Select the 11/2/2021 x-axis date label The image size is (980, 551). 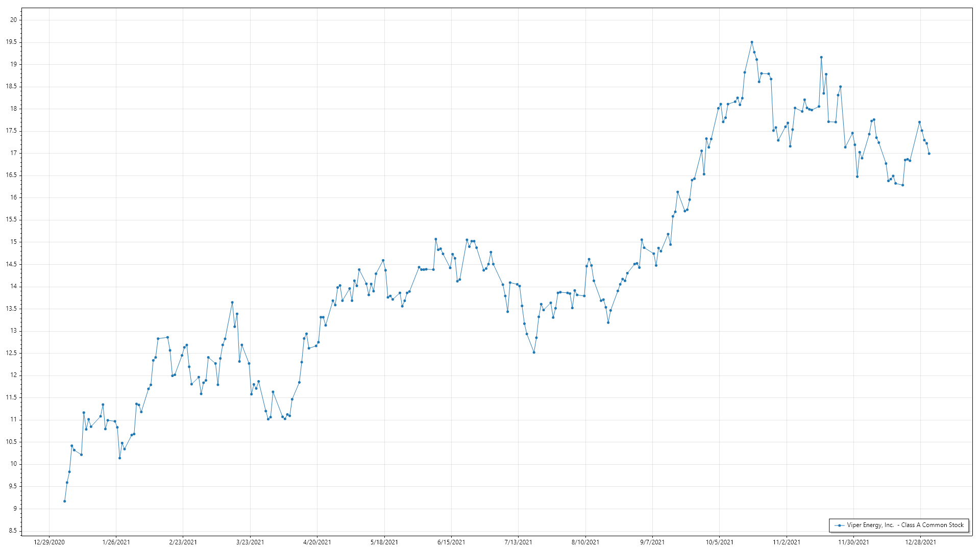click(x=787, y=542)
